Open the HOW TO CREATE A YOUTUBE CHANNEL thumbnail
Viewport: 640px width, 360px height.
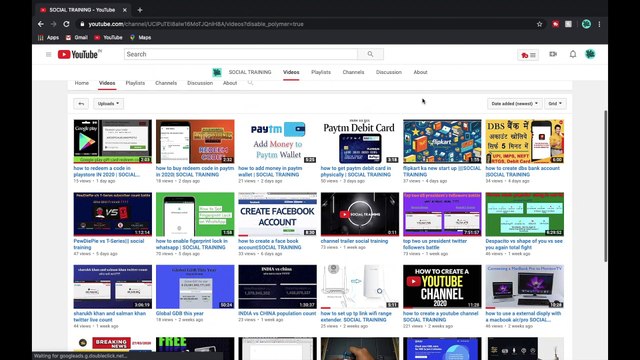442,287
